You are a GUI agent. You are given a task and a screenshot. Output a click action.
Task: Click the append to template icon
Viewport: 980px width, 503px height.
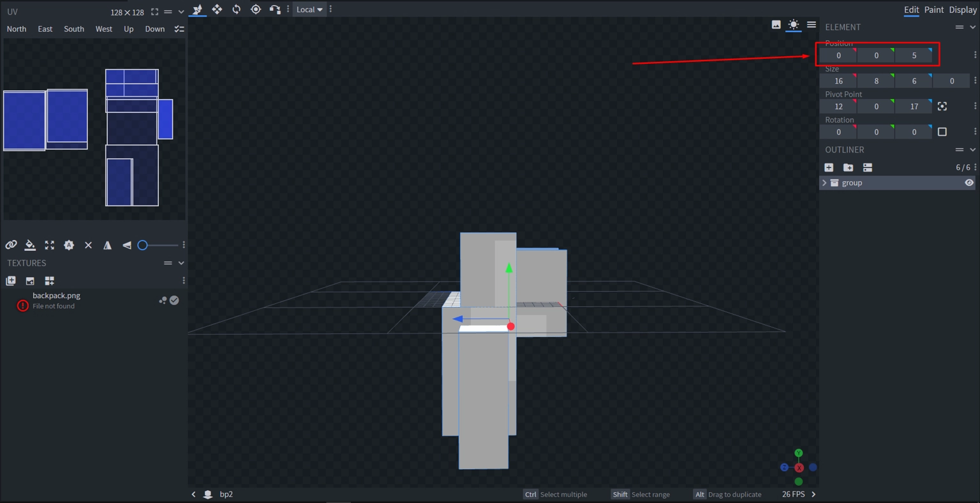coord(50,281)
